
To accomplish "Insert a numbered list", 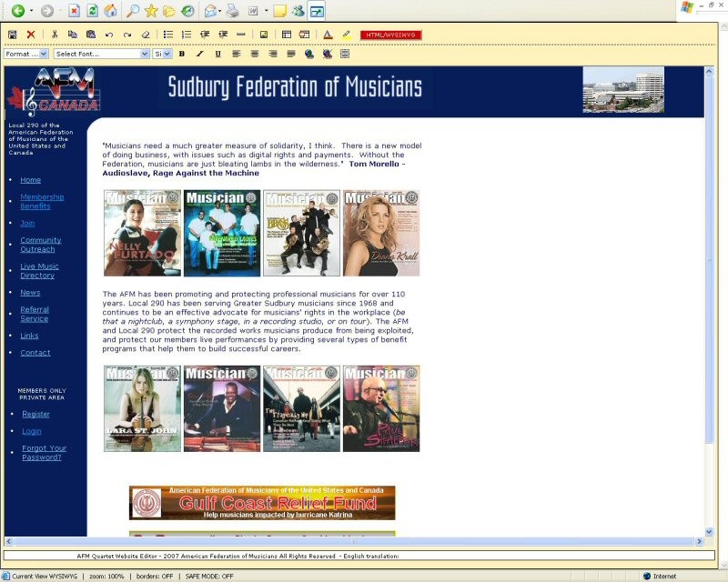I will coord(187,35).
